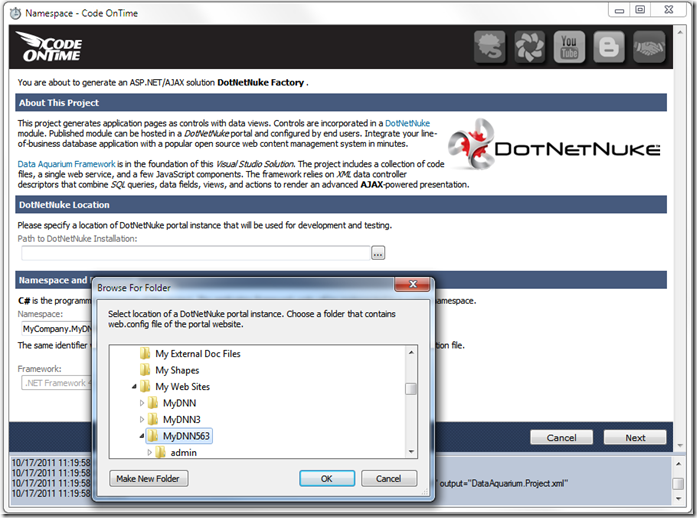
Task: Open the Blogger icon in header
Action: (609, 47)
